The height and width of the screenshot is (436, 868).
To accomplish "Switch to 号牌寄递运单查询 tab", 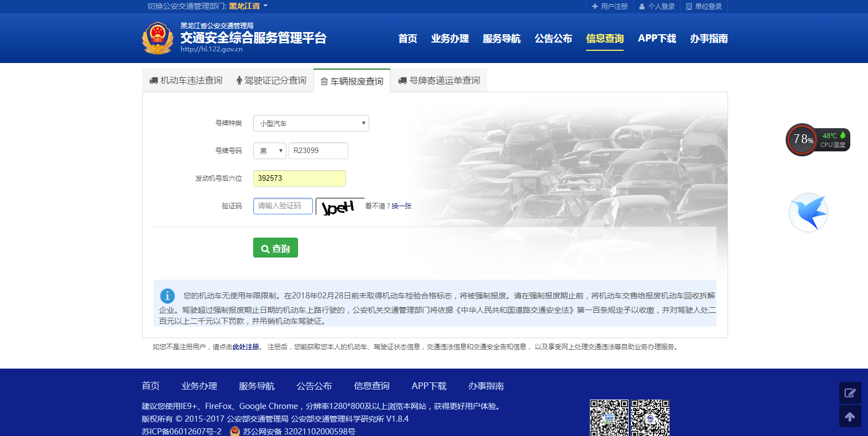I will click(439, 81).
